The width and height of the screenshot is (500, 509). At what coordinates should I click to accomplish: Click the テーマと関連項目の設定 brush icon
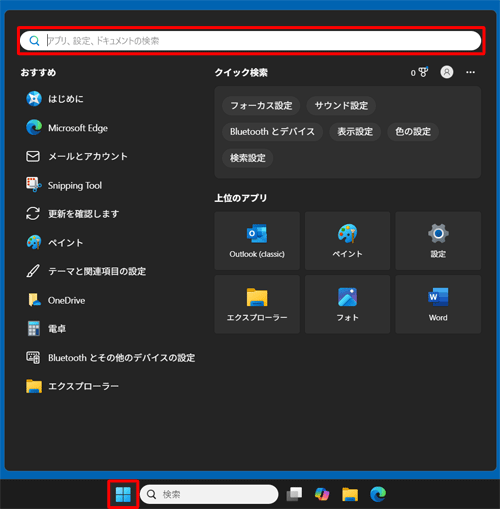pyautogui.click(x=33, y=271)
